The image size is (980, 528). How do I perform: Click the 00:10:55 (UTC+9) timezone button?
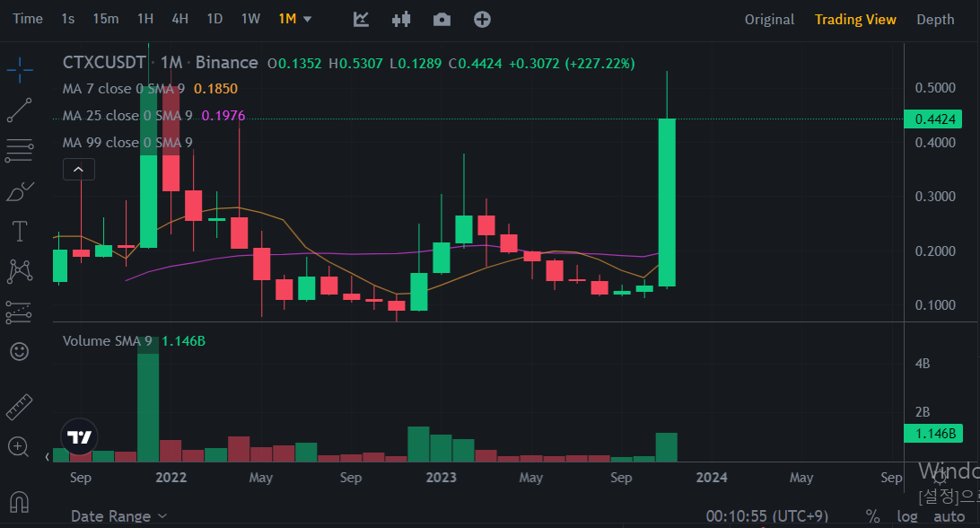[767, 516]
